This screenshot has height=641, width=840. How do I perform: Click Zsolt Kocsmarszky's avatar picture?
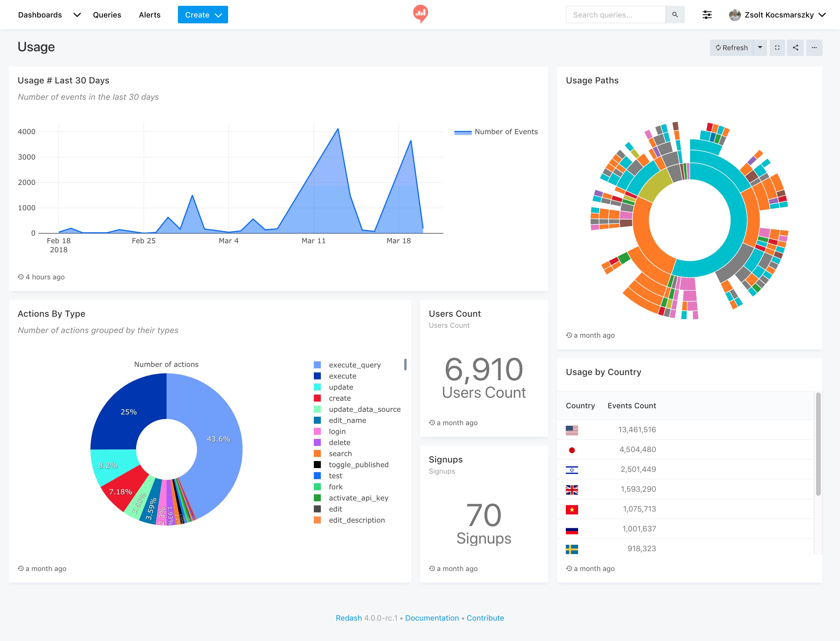coord(735,15)
